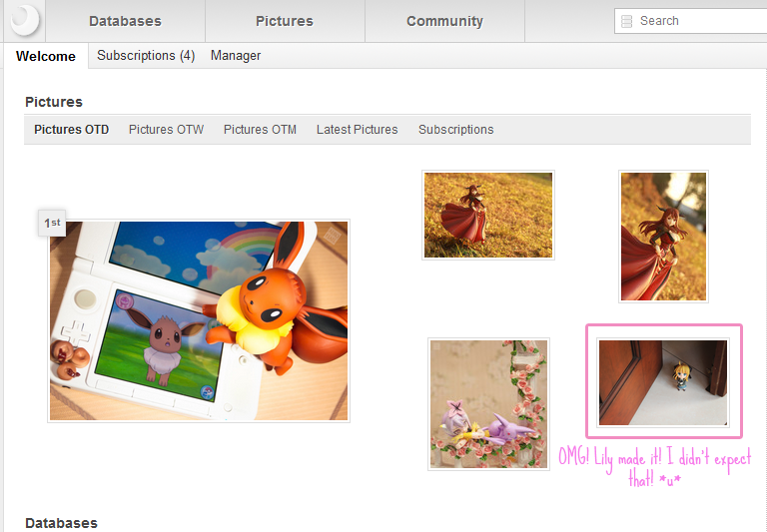Screen dimensions: 767x532
Task: Open the Manager tab
Action: (x=236, y=55)
